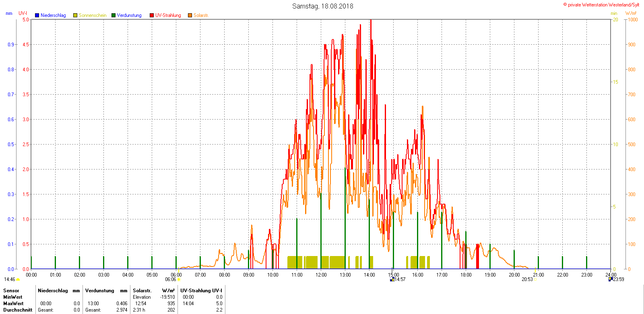Click the red UV-Strahlung legend swatch
Image resolution: width=644 pixels, height=314 pixels.
[x=152, y=15]
